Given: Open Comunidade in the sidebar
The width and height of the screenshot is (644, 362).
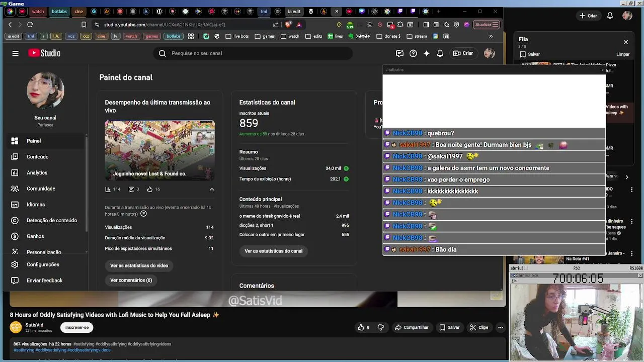Looking at the screenshot, I should [45, 189].
